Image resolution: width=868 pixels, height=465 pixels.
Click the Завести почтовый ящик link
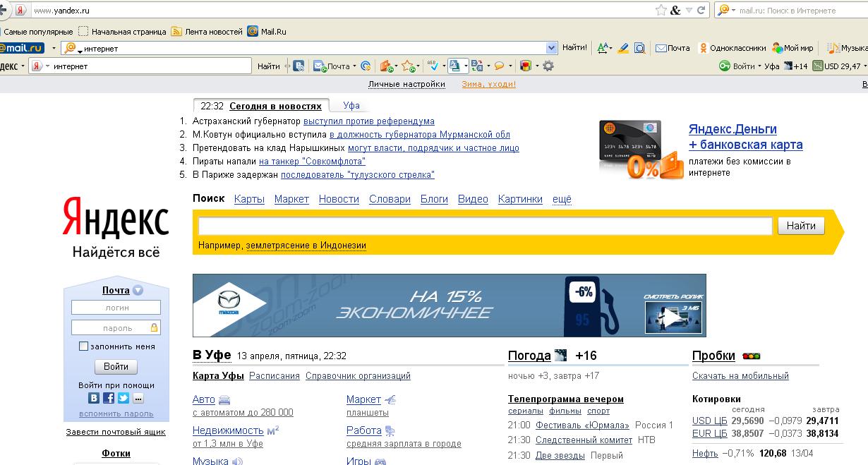[x=116, y=432]
